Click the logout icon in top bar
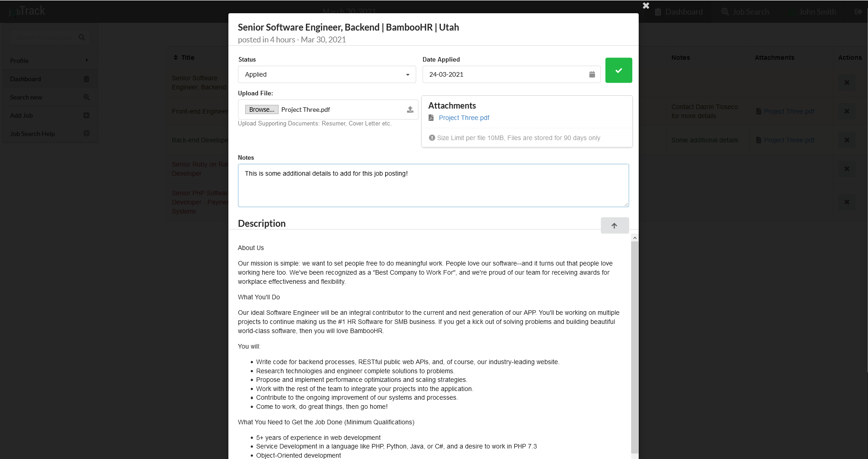 [x=858, y=12]
